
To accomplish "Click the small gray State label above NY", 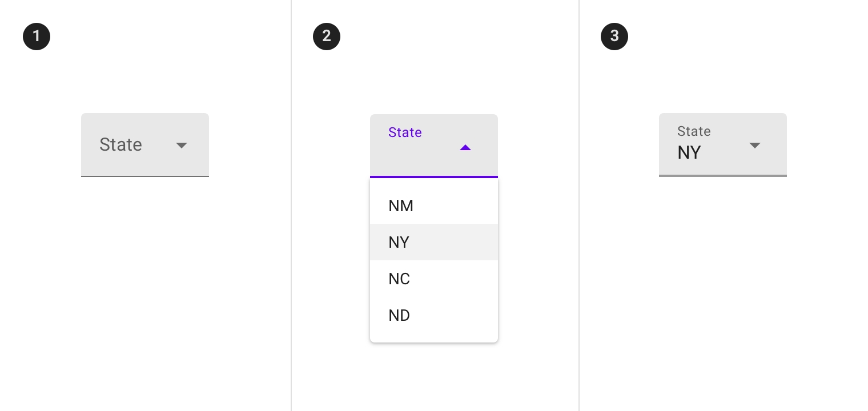I will click(694, 131).
